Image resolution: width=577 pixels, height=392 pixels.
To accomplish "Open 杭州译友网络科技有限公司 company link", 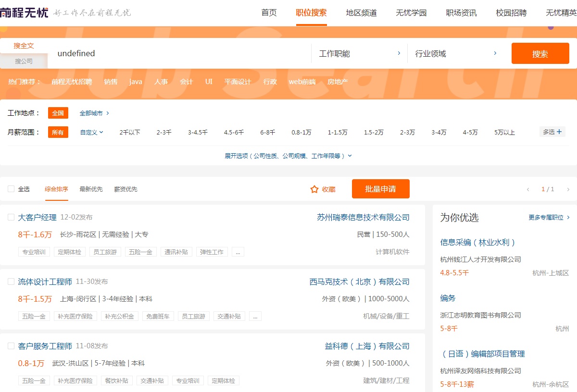I will coord(481,371).
